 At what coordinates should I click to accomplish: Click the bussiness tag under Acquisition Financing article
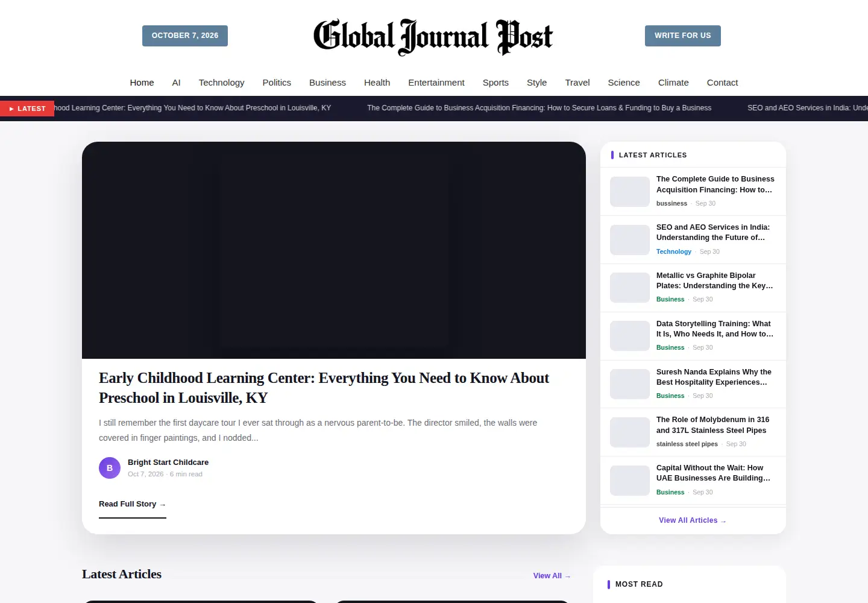[x=671, y=203]
